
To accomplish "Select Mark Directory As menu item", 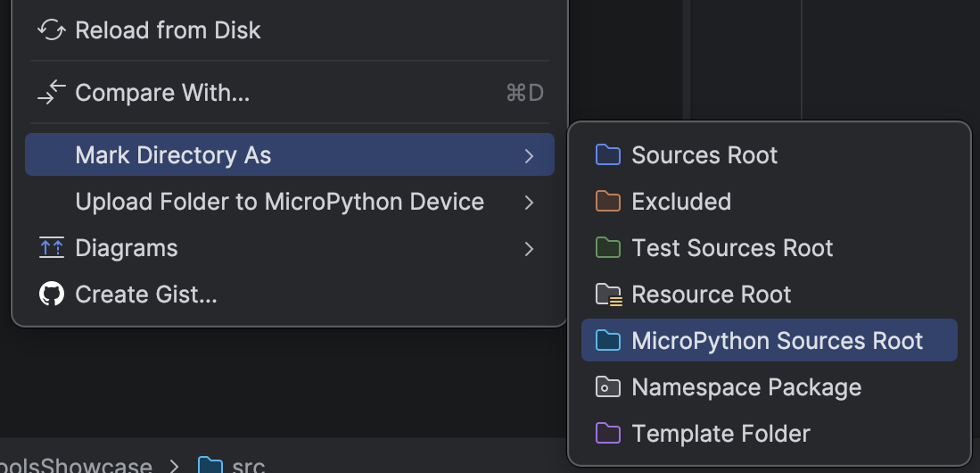I will pyautogui.click(x=290, y=154).
